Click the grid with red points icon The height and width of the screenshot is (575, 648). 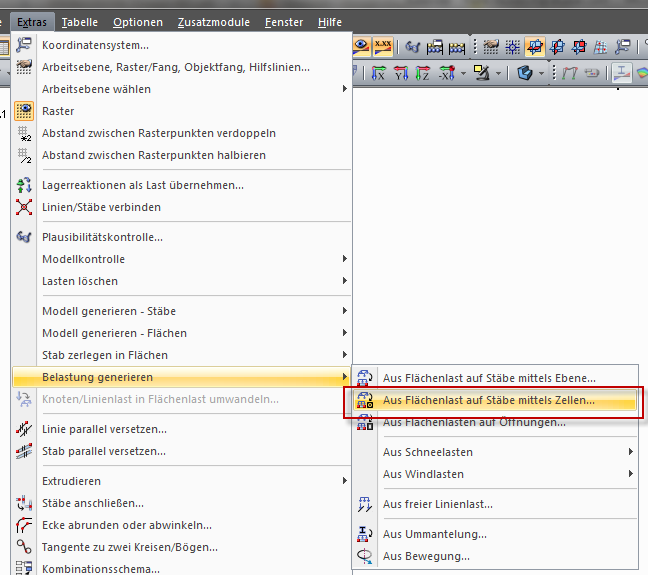coord(600,47)
